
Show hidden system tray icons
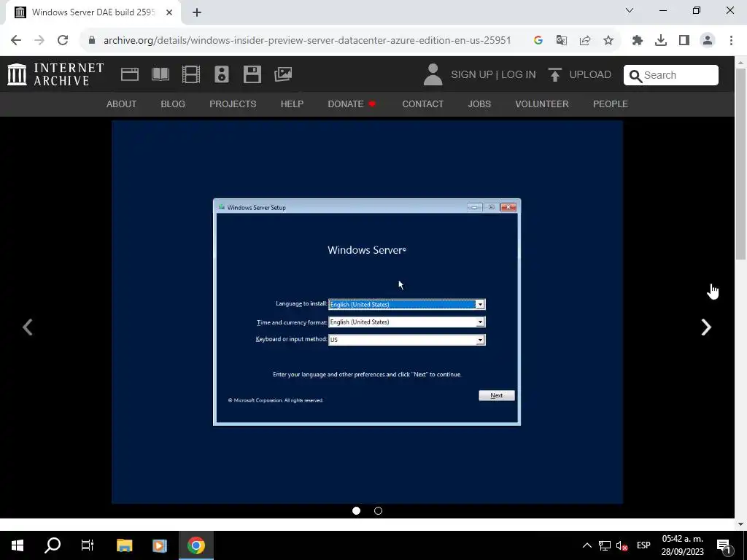pyautogui.click(x=587, y=545)
